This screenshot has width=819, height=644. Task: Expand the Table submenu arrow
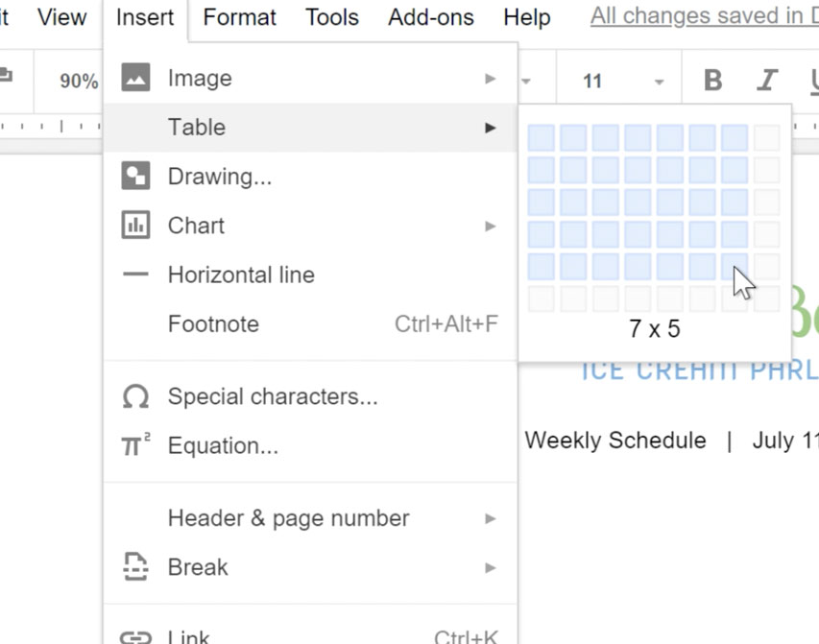[490, 127]
